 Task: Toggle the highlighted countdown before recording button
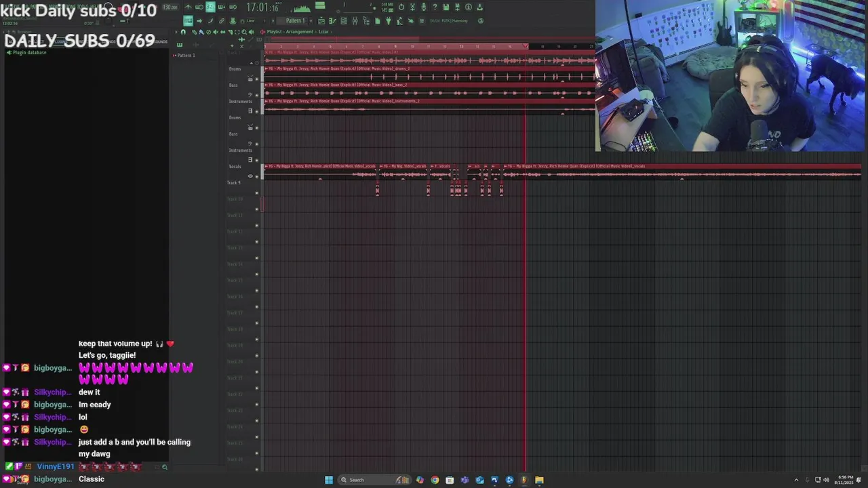(x=210, y=7)
